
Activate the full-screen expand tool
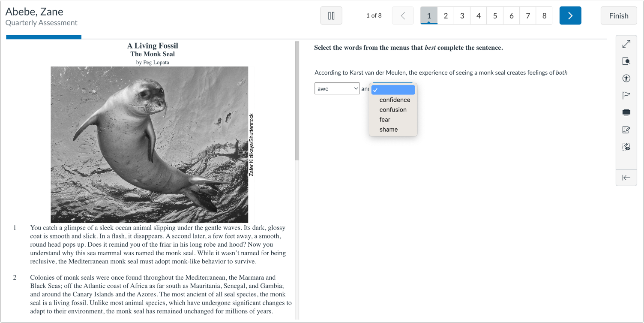[x=626, y=43]
